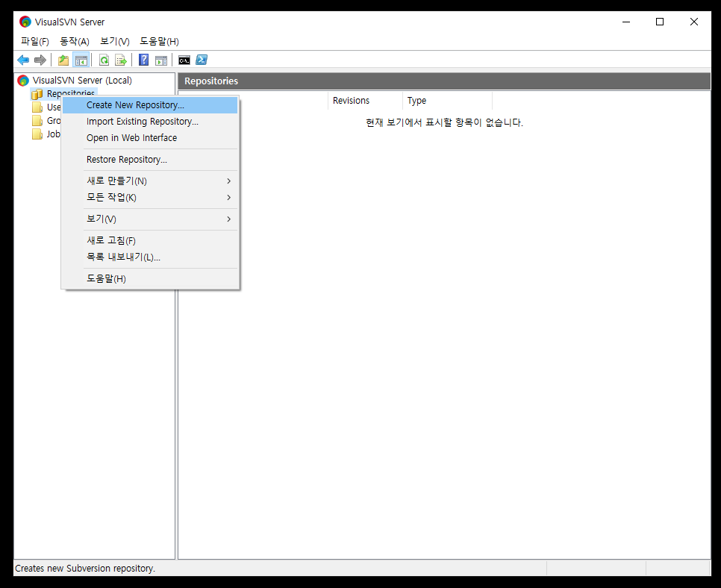
Task: Click the Refresh toolbar icon
Action: [104, 60]
